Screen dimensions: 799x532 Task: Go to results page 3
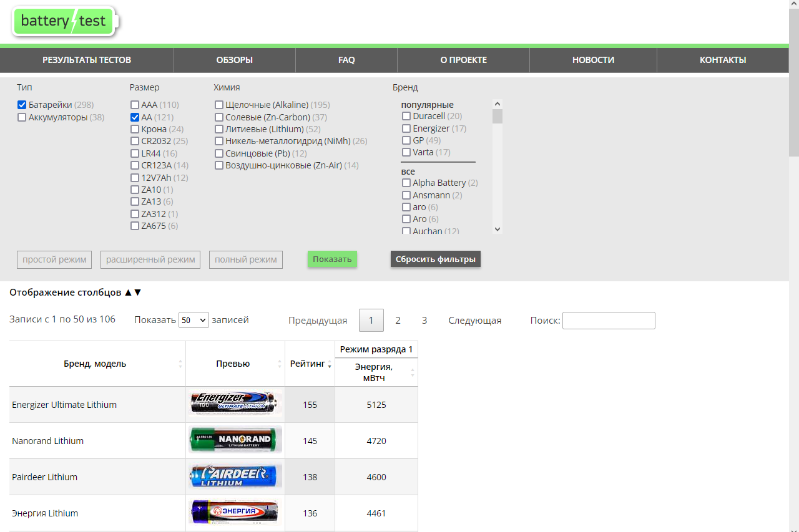click(x=424, y=321)
